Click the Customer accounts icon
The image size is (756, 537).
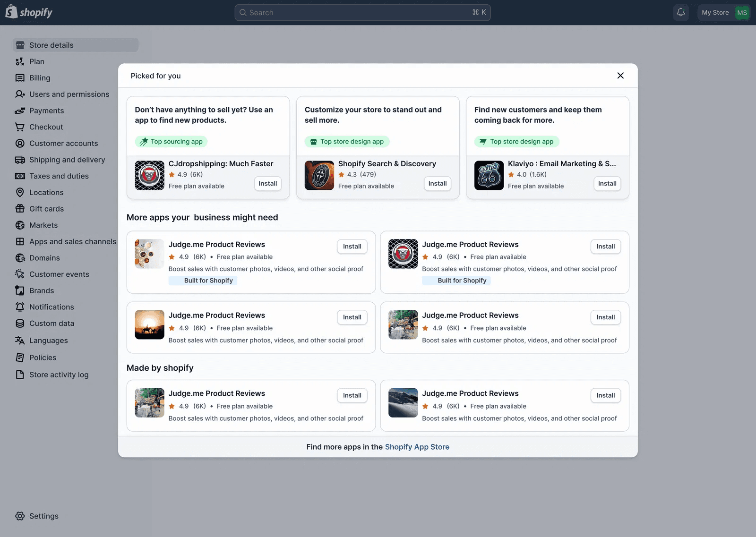(20, 143)
